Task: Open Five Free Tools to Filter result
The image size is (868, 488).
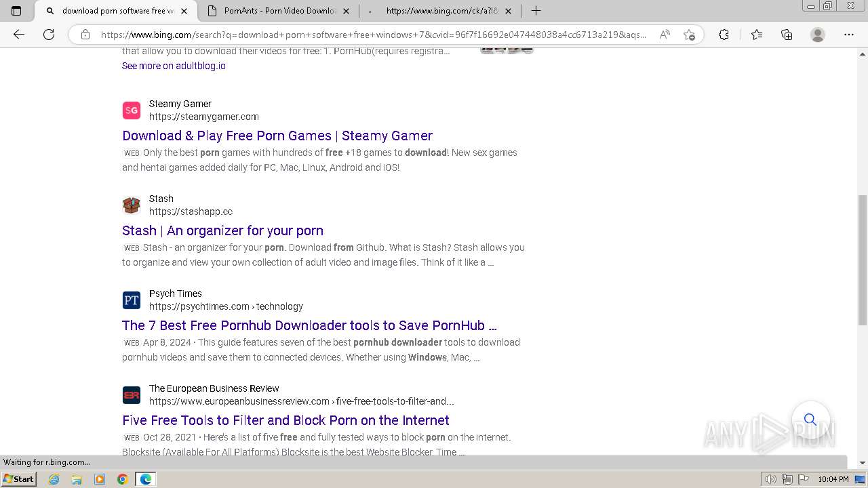Action: coord(285,420)
